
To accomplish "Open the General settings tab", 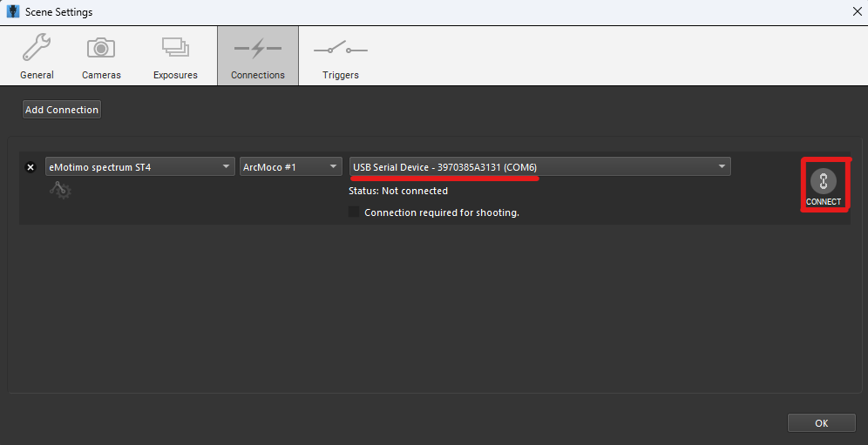I will 37,56.
